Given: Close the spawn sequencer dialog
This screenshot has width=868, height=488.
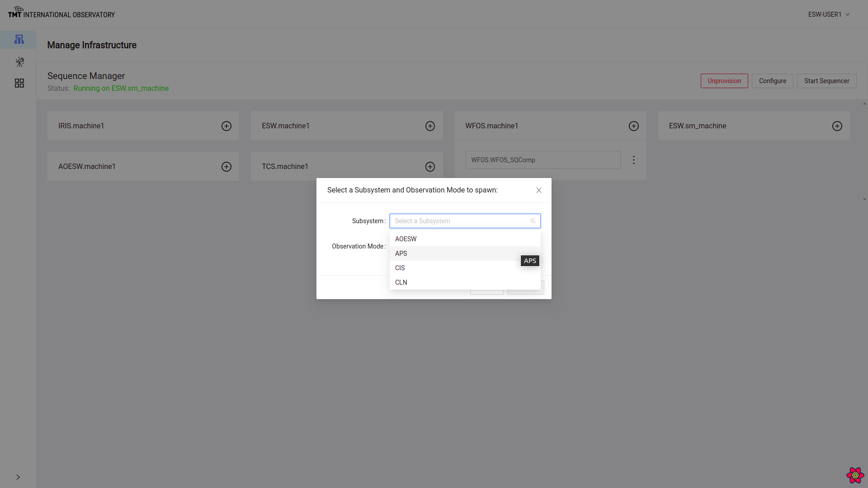Looking at the screenshot, I should [539, 190].
